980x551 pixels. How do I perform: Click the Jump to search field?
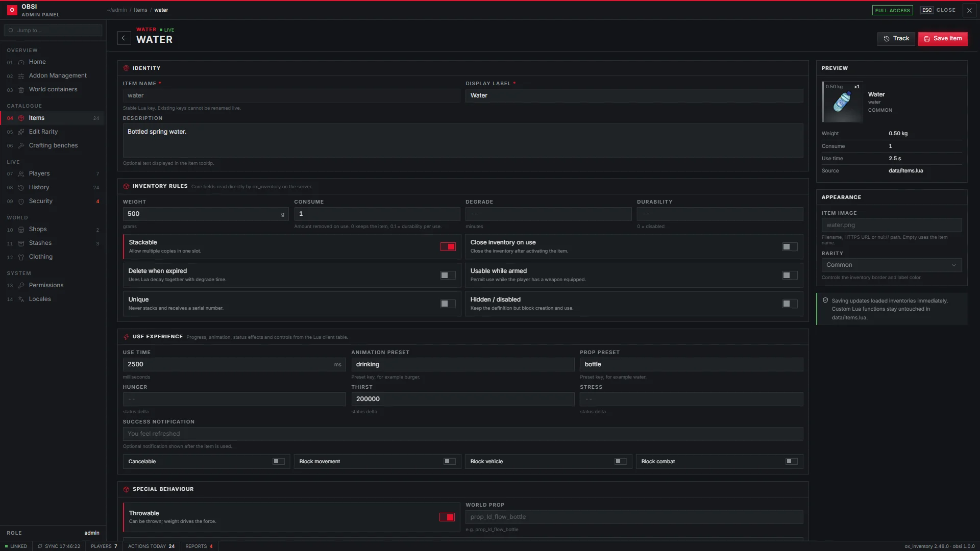(53, 31)
